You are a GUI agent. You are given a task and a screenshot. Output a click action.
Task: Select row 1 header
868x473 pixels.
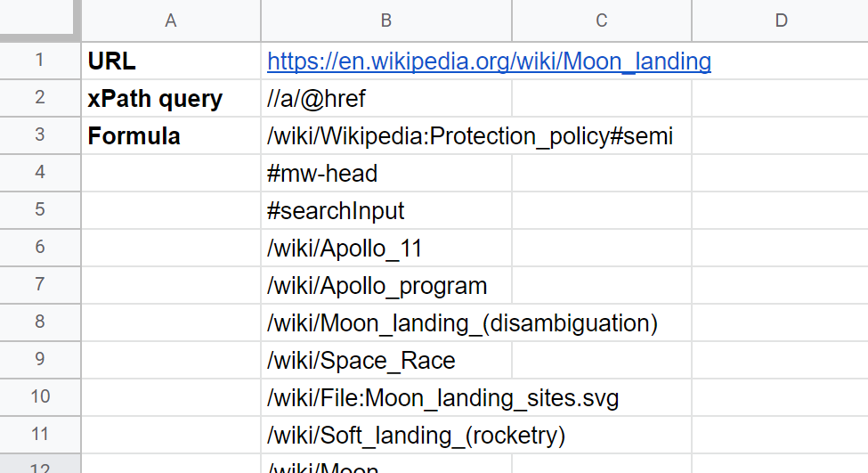point(40,61)
